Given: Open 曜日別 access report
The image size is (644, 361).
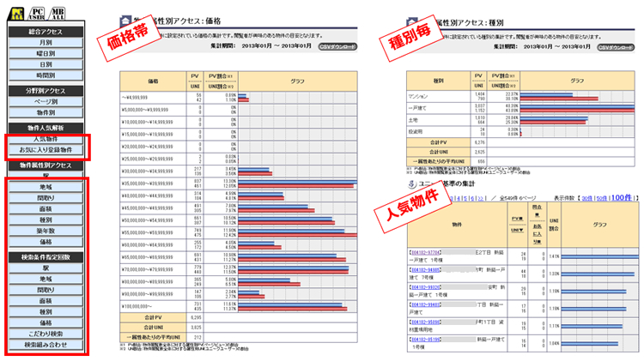Looking at the screenshot, I should [x=46, y=54].
